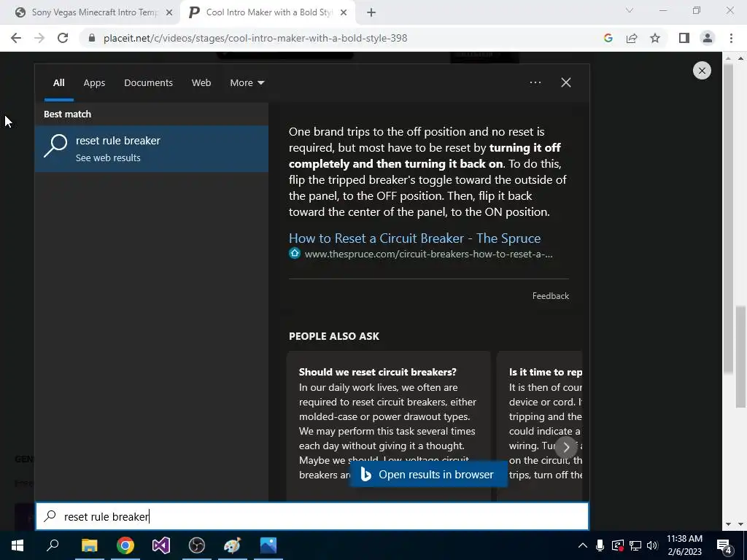This screenshot has width=747, height=560.
Task: Open the volume speaker tray icon
Action: [x=653, y=545]
